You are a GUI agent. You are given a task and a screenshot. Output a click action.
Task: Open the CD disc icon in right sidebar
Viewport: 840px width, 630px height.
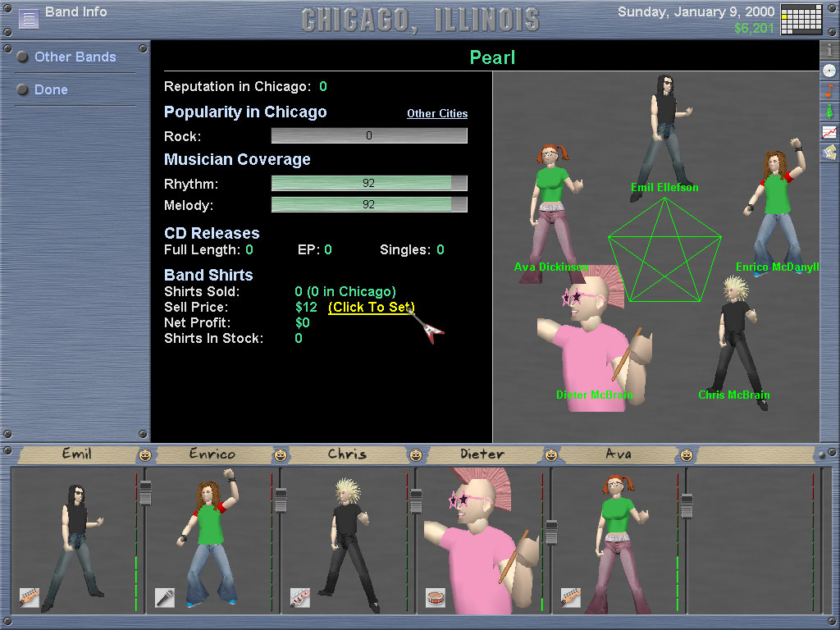click(829, 71)
